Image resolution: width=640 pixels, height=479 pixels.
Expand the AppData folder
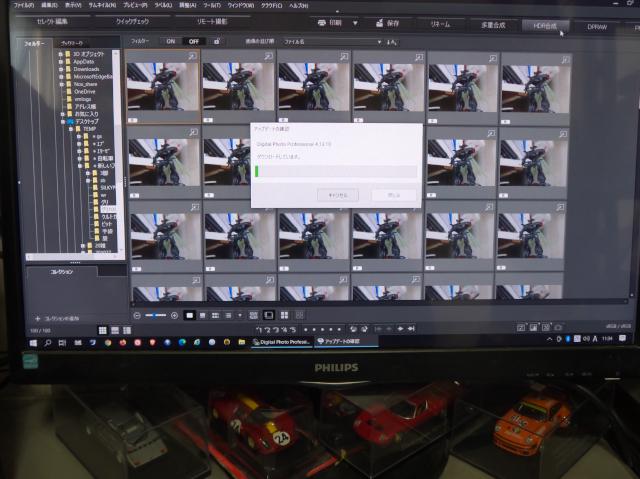tap(61, 62)
